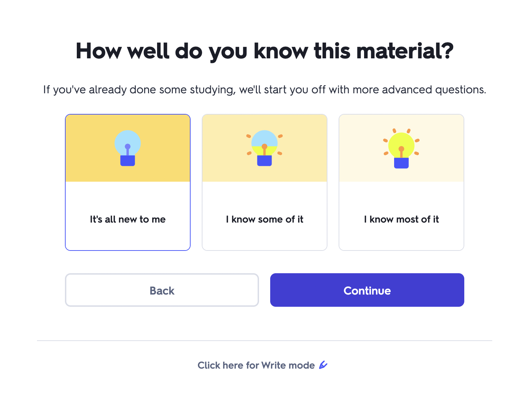Image resolution: width=532 pixels, height=399 pixels.
Task: Click the light yellow banner of middle card
Action: [x=265, y=148]
